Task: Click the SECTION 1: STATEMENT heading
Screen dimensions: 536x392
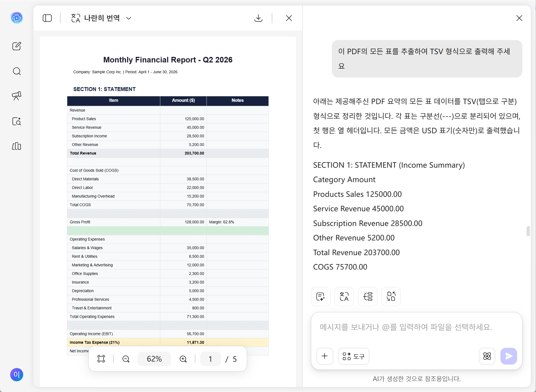Action: coord(104,89)
